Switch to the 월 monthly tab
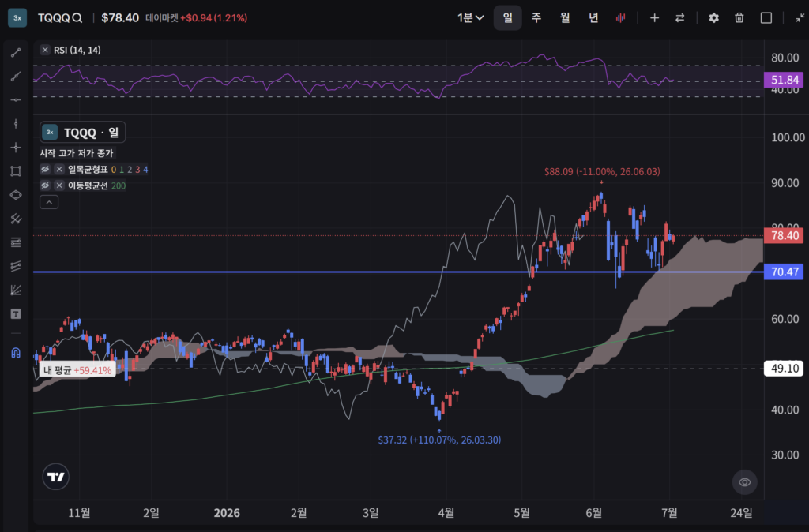The width and height of the screenshot is (809, 532). pos(565,18)
